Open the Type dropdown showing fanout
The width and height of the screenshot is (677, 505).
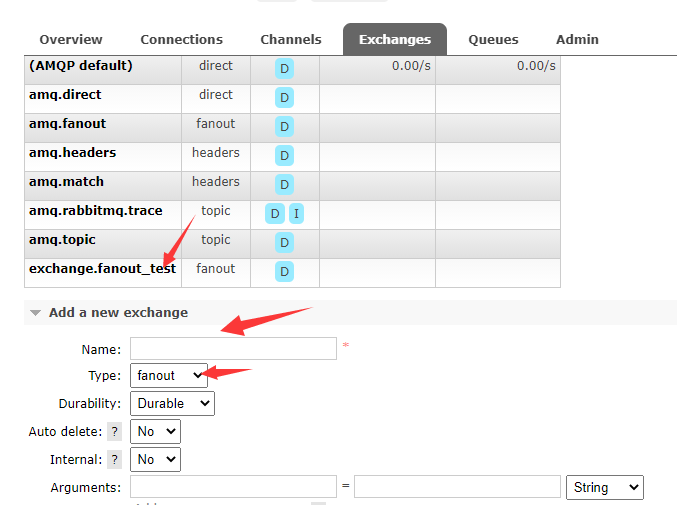click(x=169, y=376)
